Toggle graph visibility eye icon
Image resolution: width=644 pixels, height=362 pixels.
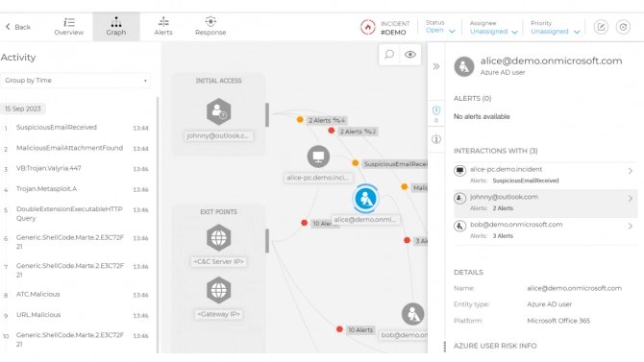tap(409, 55)
